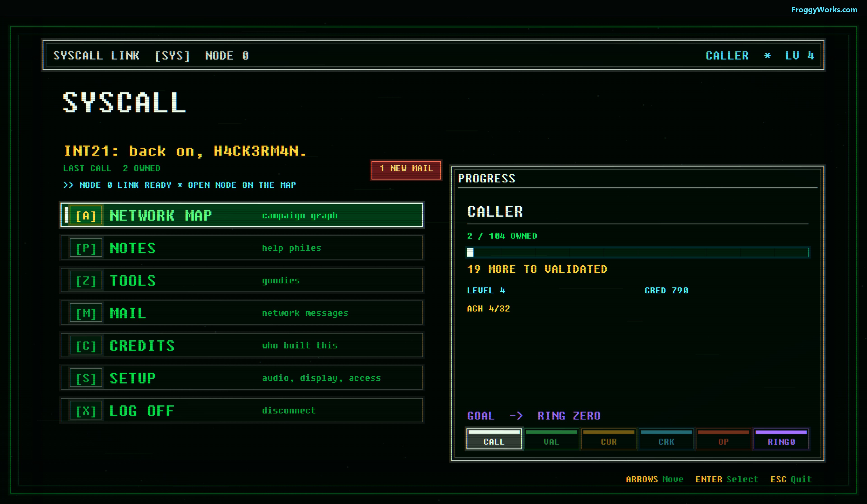
Task: Open the NETWORK MAP menu entry
Action: pos(242,215)
